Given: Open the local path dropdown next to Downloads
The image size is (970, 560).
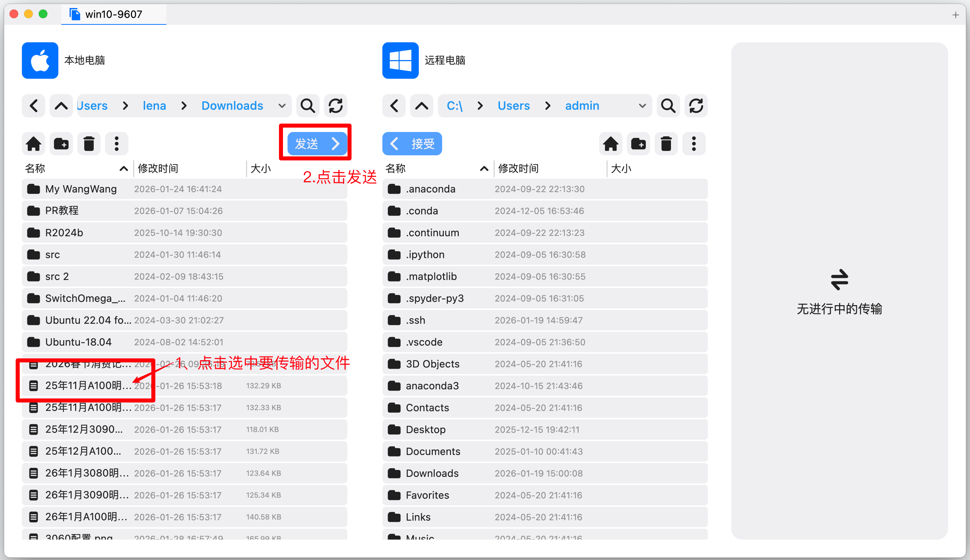Looking at the screenshot, I should click(282, 106).
